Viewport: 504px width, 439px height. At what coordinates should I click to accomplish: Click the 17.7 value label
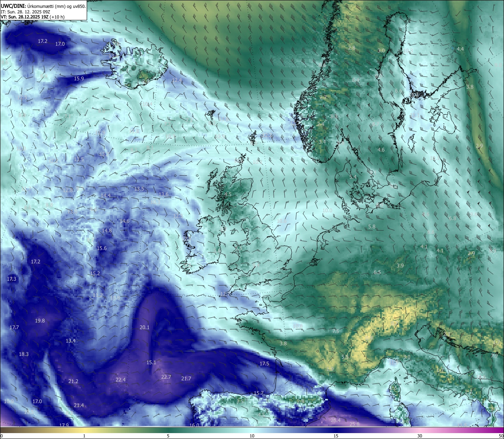coord(14,327)
